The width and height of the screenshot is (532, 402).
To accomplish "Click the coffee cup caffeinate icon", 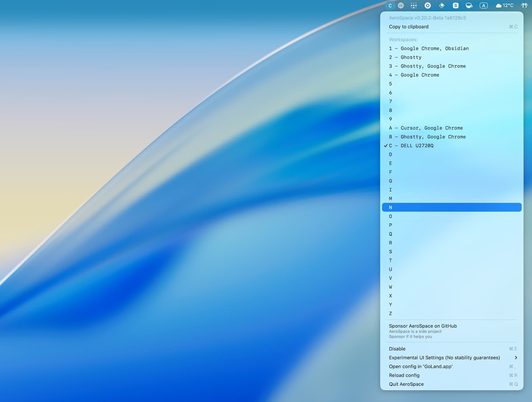I will 469,6.
